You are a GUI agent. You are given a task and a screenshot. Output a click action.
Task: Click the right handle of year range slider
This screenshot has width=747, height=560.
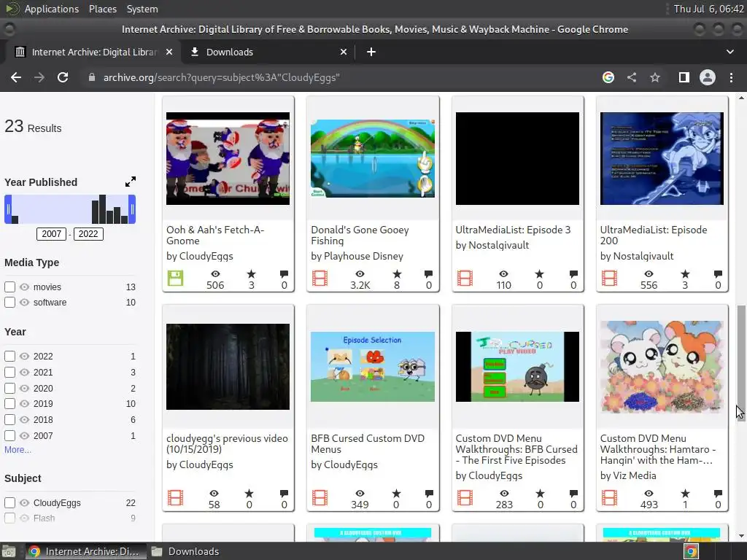(132, 209)
